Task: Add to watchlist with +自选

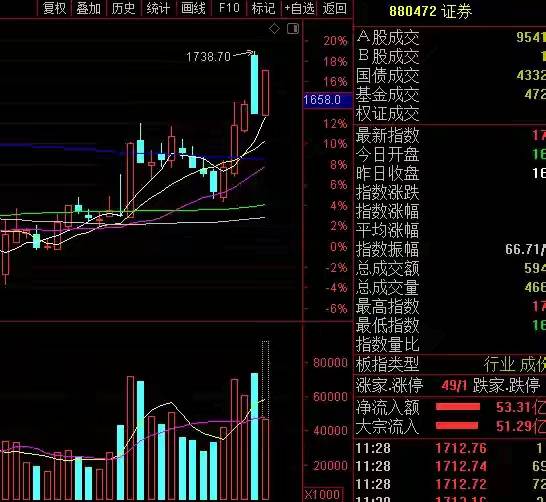Action: [299, 8]
